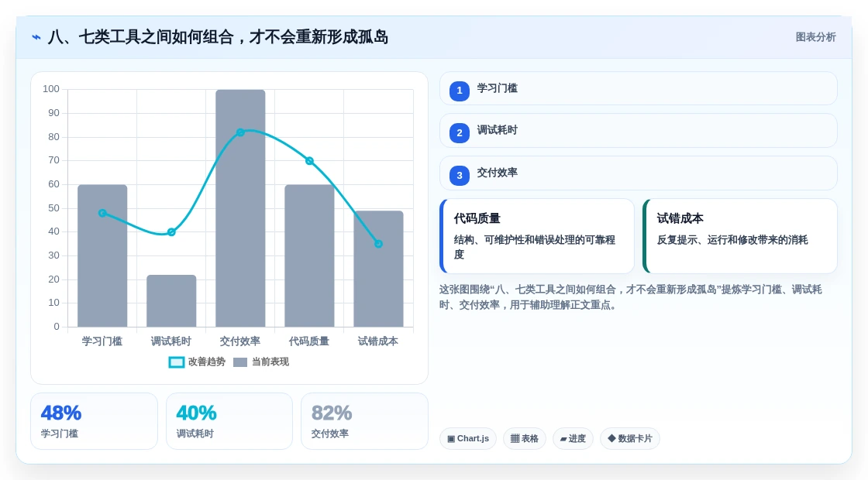868x480 pixels.
Task: Click the trend line peak point on 交付效率
Action: (x=240, y=132)
